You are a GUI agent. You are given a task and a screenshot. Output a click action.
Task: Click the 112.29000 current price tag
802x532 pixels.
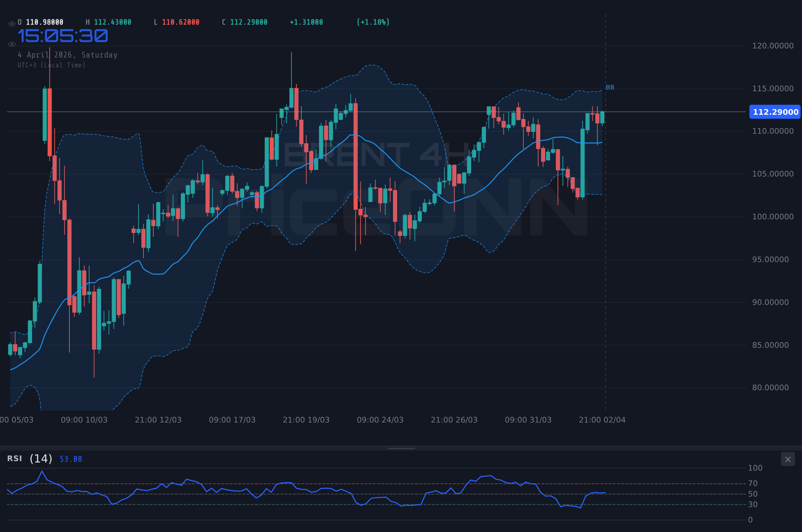coord(775,112)
